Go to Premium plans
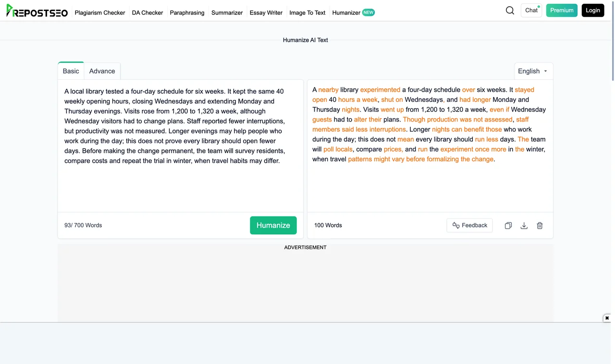This screenshot has height=364, width=615. tap(562, 10)
